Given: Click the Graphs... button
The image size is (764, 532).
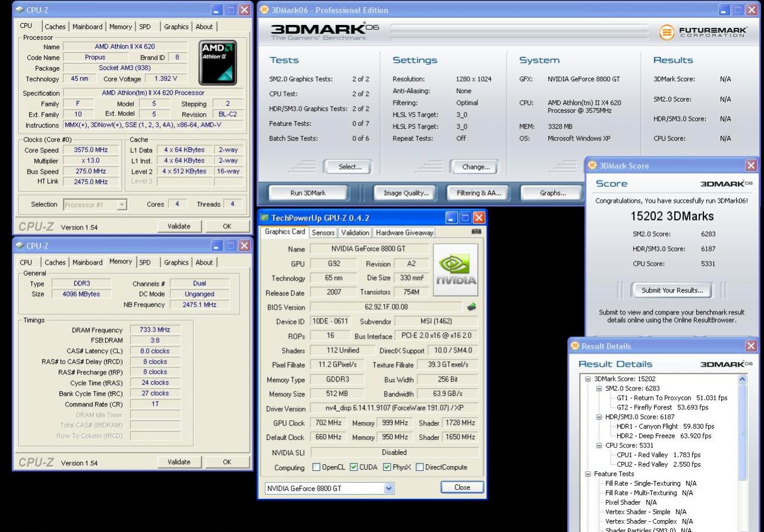Looking at the screenshot, I should pos(552,193).
